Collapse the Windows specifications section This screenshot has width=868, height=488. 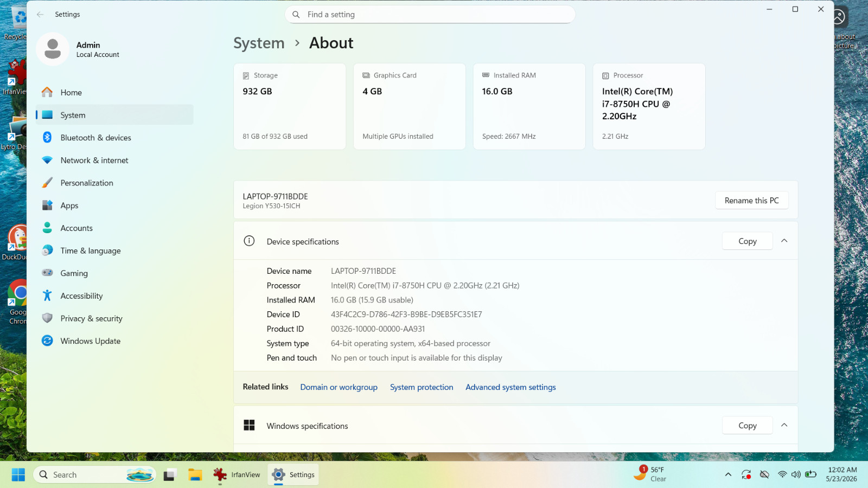point(784,425)
